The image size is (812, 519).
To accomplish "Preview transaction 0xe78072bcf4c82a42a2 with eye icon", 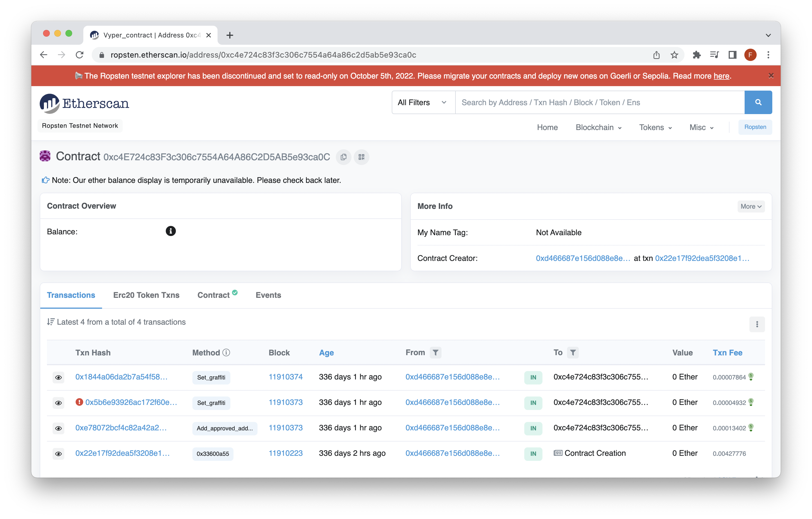I will (x=58, y=428).
